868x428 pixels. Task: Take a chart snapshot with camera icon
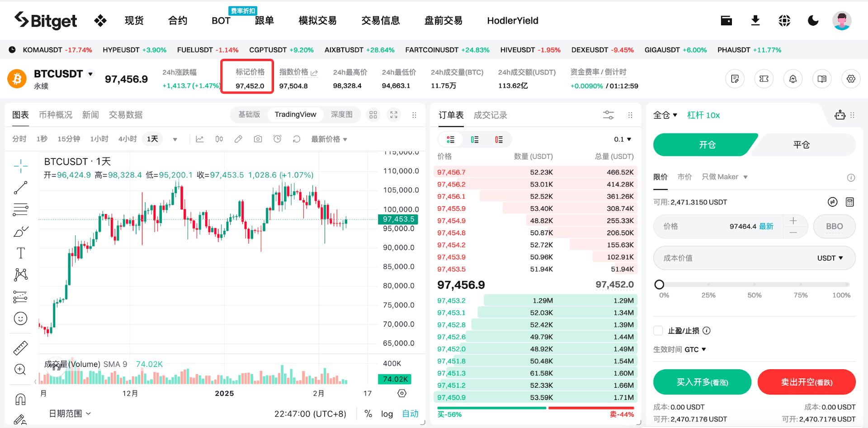[258, 139]
